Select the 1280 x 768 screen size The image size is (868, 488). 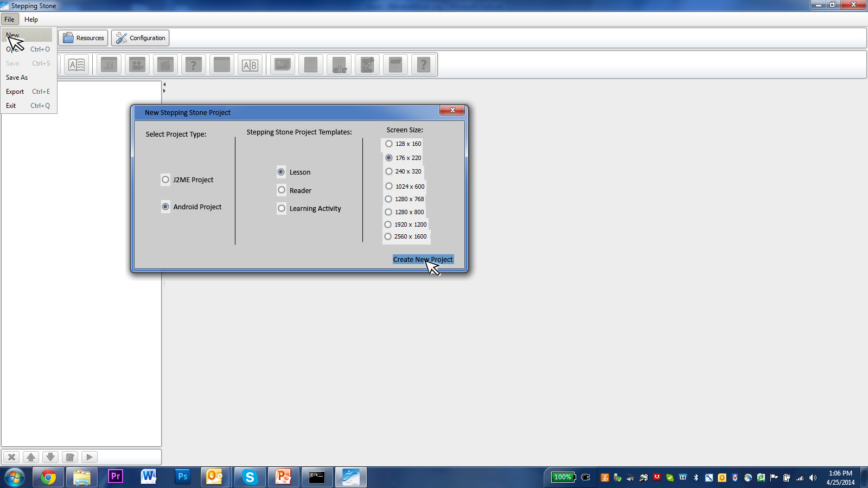388,199
